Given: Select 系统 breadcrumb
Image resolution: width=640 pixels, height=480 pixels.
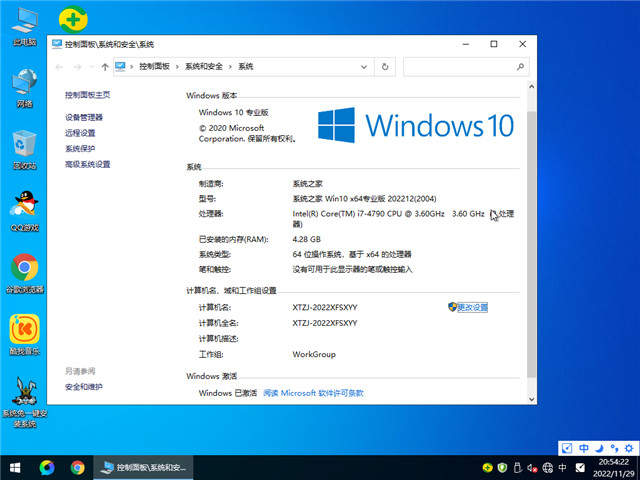Looking at the screenshot, I should [x=246, y=66].
